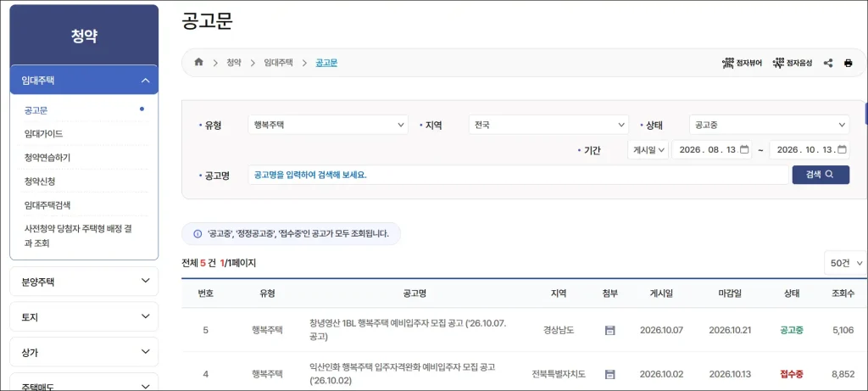Open the calendar picker for end date 2026.10.13
This screenshot has height=391, width=868.
click(842, 149)
